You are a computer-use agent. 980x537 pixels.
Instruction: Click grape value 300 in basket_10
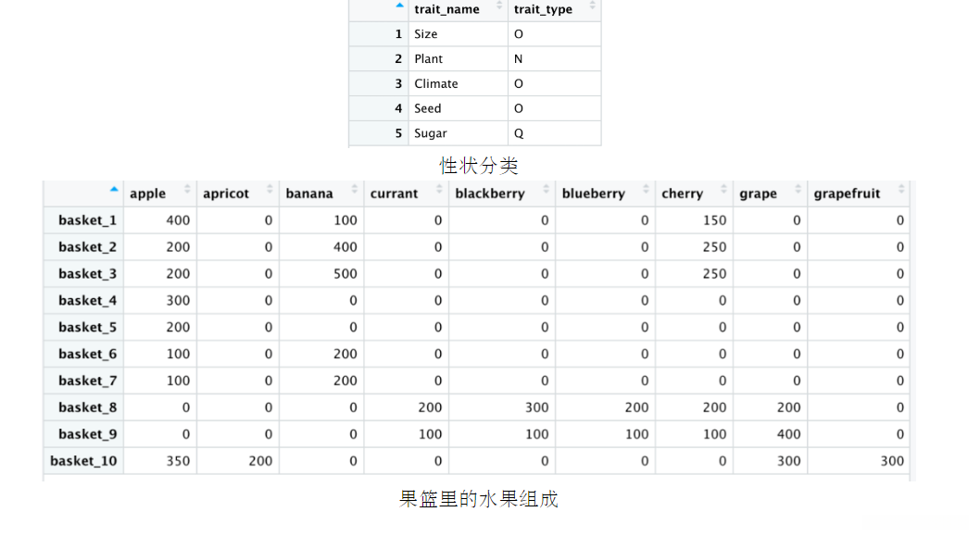pyautogui.click(x=789, y=461)
